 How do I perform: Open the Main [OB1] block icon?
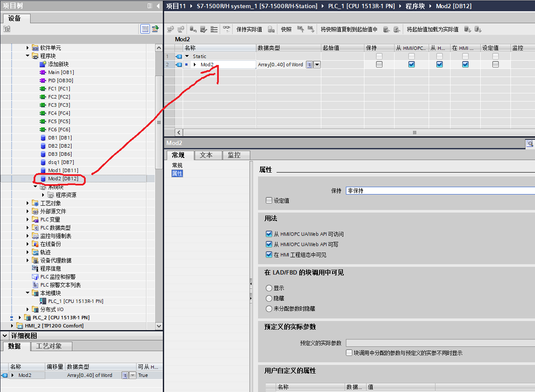coord(43,72)
